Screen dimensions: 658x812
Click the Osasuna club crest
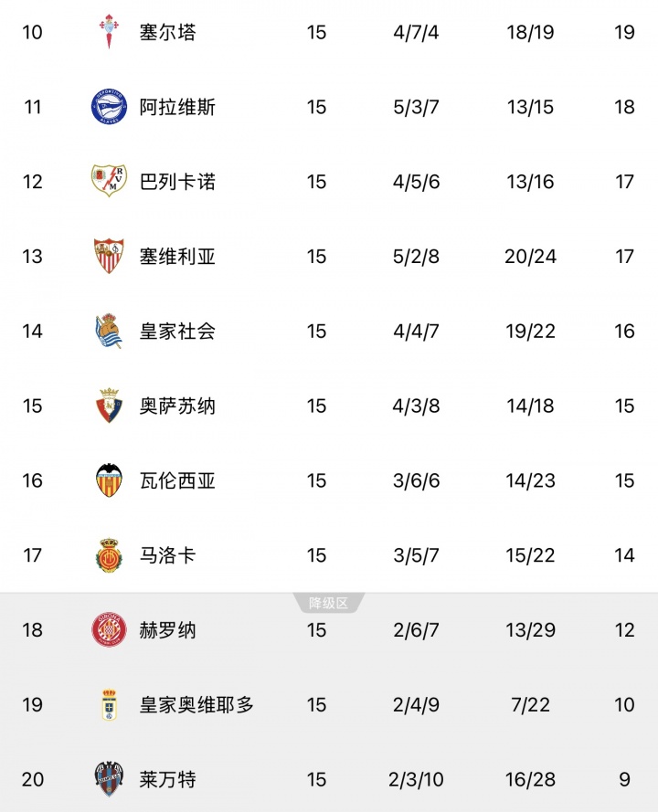tap(109, 406)
